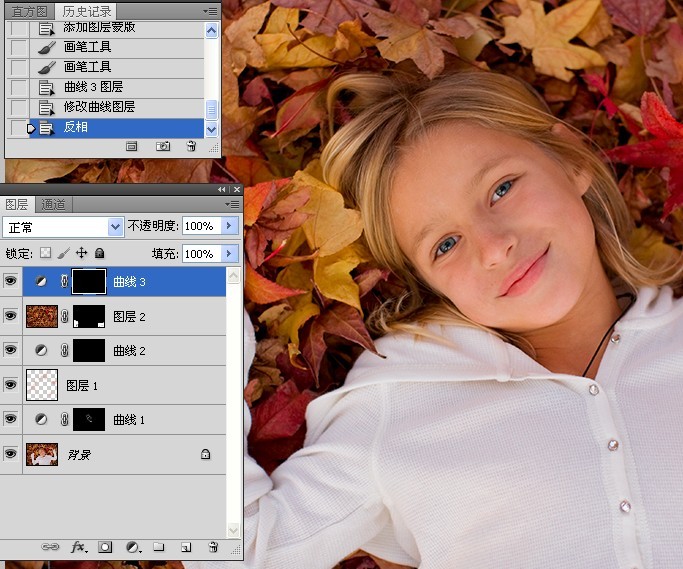Lock transparent pixels icon
Viewport: 683px width, 569px height.
(x=46, y=253)
